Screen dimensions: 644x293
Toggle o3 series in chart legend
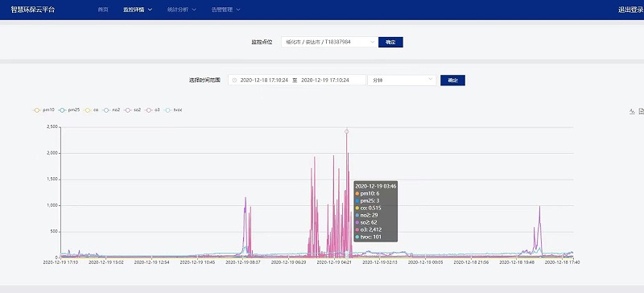(152, 110)
